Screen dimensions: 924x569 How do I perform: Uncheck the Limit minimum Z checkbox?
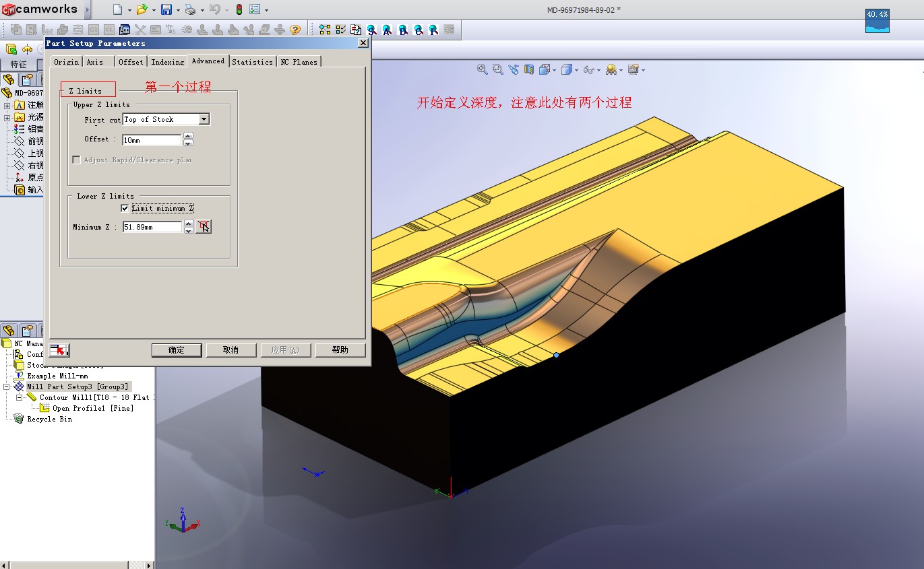pyautogui.click(x=125, y=208)
